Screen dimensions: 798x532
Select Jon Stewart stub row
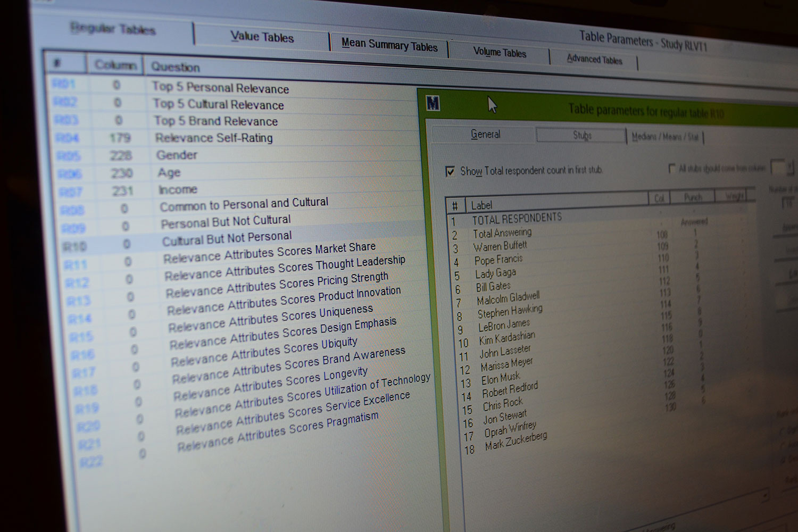[x=505, y=417]
